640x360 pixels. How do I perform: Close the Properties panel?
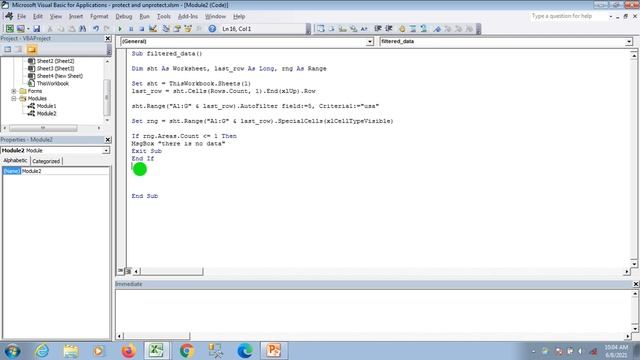(x=108, y=140)
